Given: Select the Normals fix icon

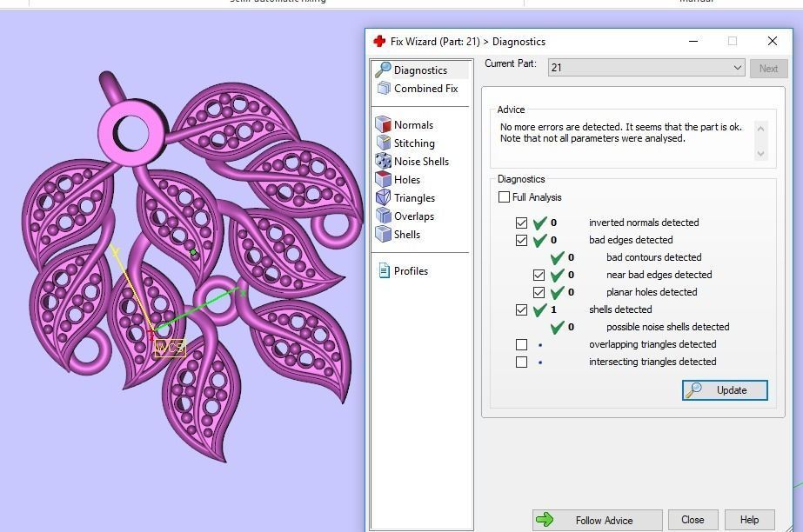Looking at the screenshot, I should click(383, 124).
